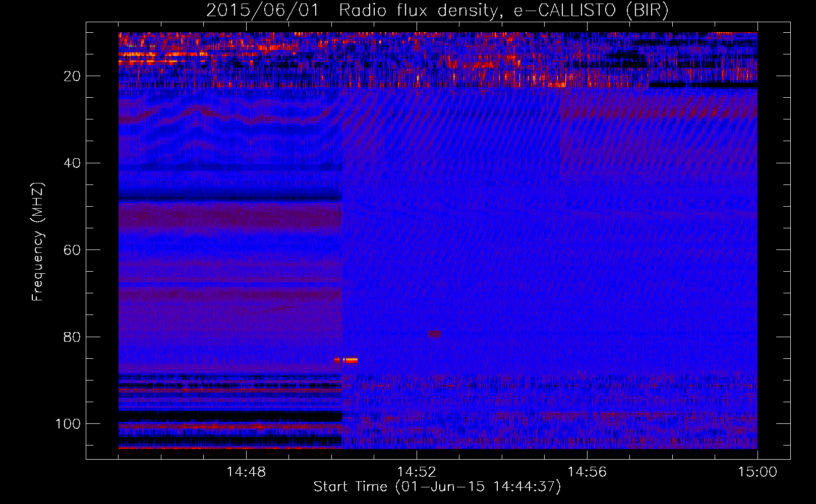
Task: Click the plot title "Radio flux density, e-CALLISTO (BIR)"
Action: point(504,11)
